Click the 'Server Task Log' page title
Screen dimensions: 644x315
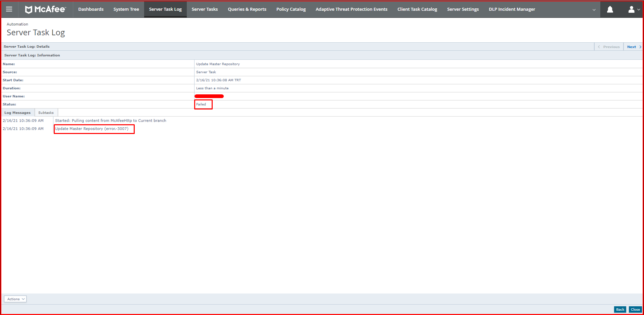36,33
